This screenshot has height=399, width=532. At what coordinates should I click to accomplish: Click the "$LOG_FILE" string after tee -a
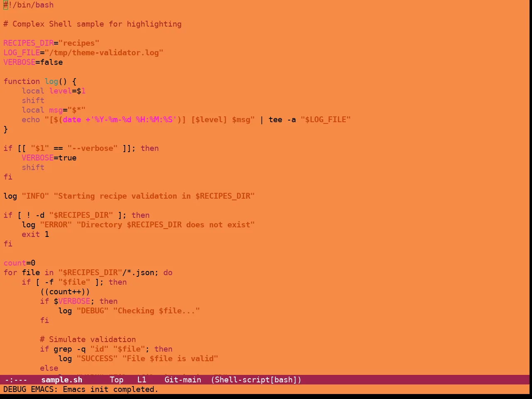click(x=326, y=120)
